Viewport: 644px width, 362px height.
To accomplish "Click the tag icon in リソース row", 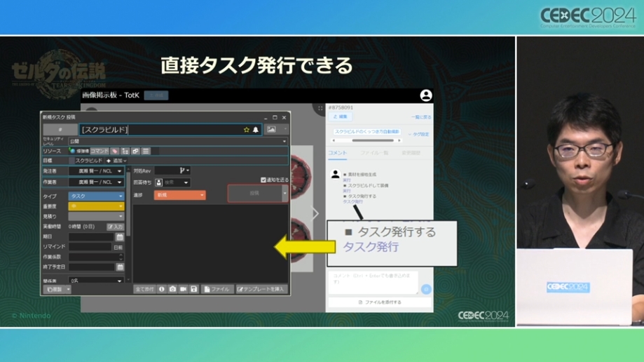I will (115, 151).
